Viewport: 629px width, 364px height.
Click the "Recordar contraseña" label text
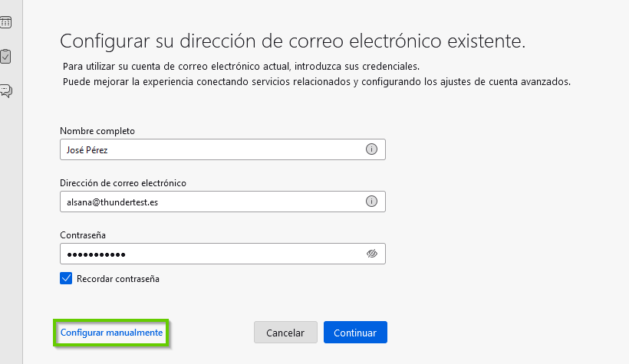pos(118,279)
